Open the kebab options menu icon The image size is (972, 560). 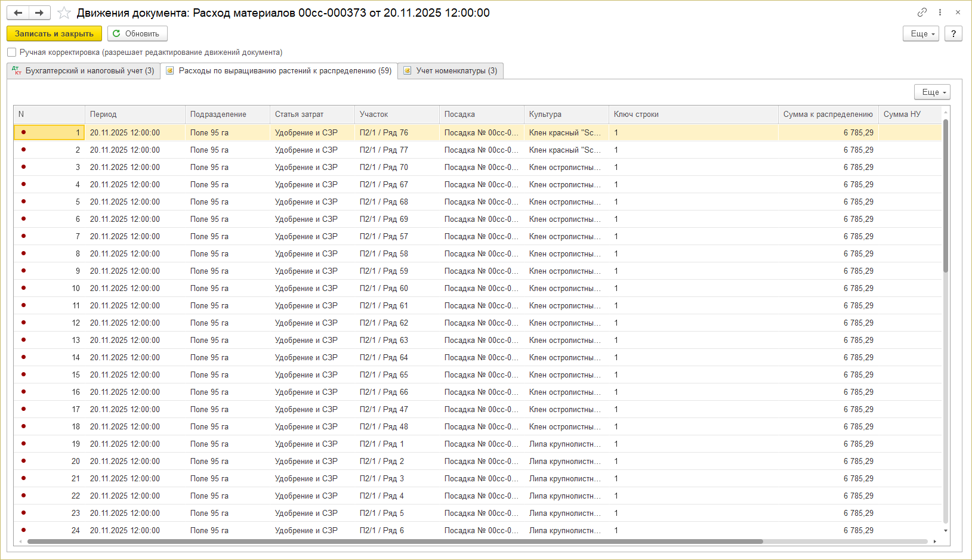pos(940,13)
